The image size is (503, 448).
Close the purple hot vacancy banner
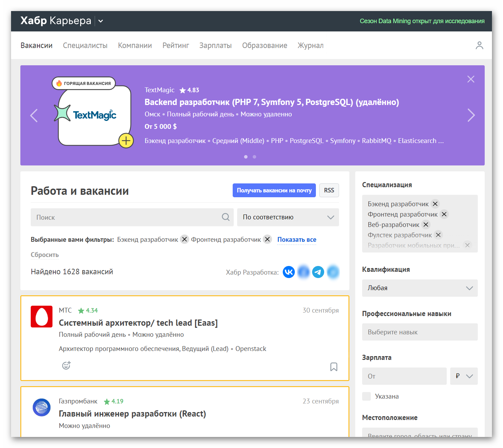click(471, 79)
